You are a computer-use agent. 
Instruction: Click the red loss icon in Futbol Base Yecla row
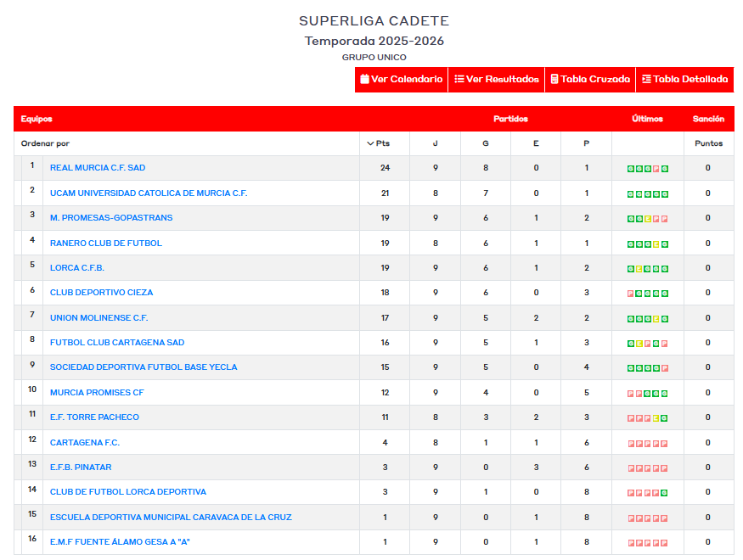click(665, 369)
